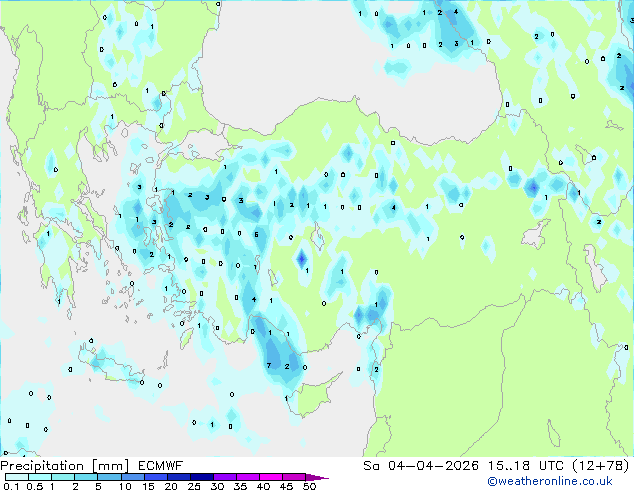Pick the 5–10 mm legend color swatch
634x490 pixels.
pos(109,477)
